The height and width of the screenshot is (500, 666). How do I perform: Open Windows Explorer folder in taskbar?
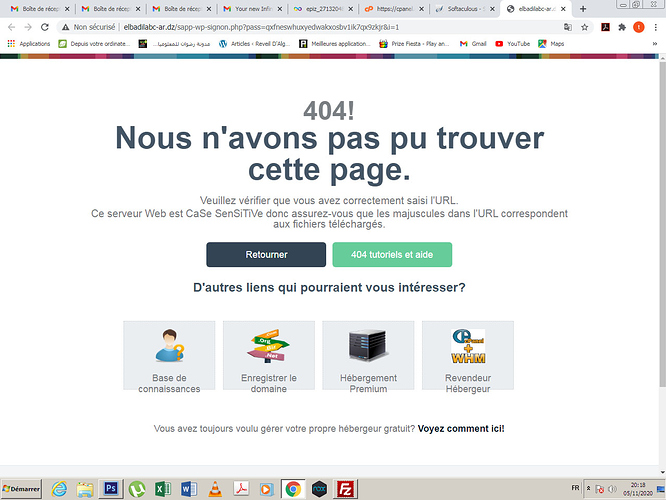pos(85,489)
